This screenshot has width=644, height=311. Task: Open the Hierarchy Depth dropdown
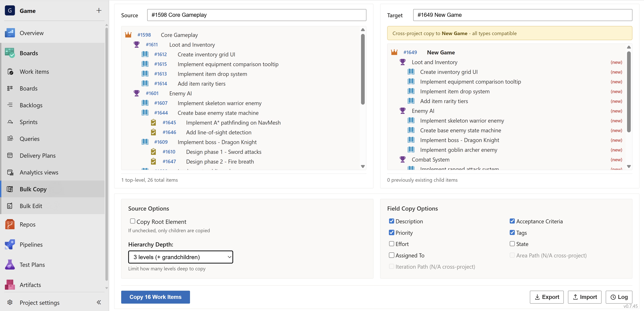pyautogui.click(x=180, y=257)
